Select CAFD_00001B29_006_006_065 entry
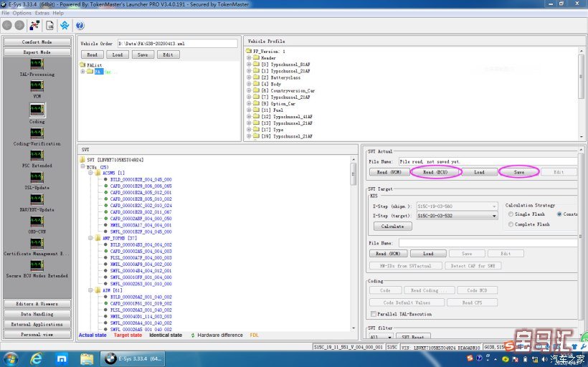The image size is (588, 367). 141,186
